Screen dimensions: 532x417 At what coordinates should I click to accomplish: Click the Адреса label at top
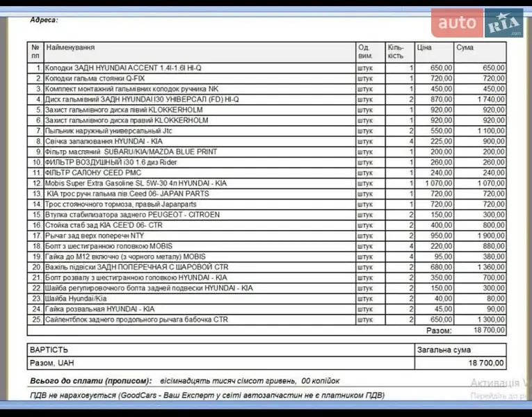point(44,20)
